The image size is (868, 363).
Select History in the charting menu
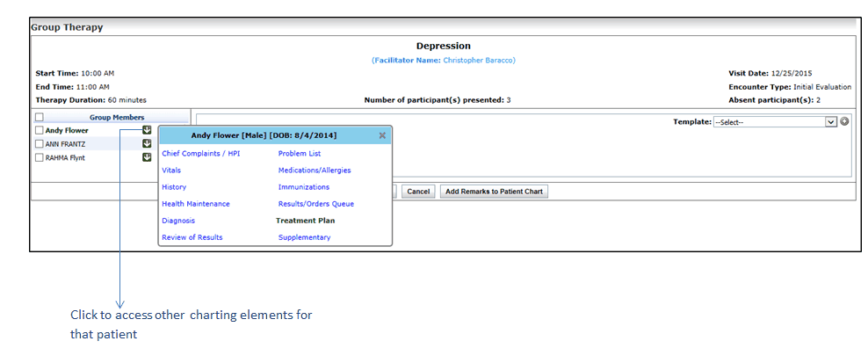coord(174,187)
